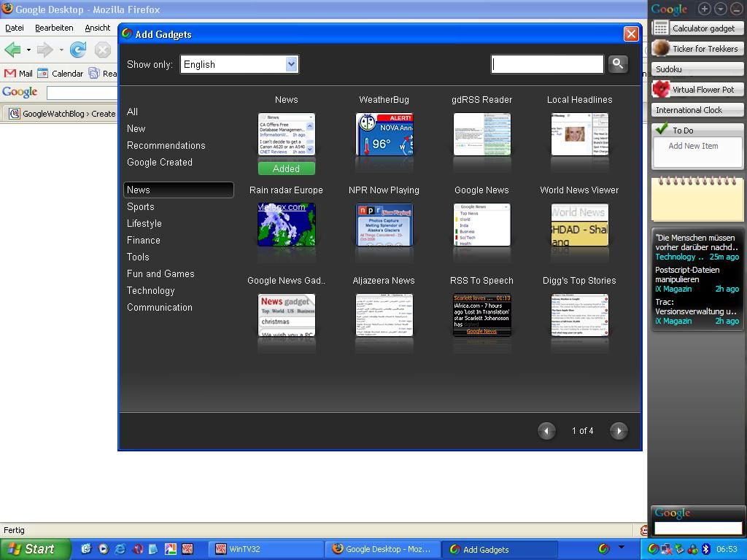Open the NPR Now Playing gadget
The image size is (747, 560).
pyautogui.click(x=384, y=225)
